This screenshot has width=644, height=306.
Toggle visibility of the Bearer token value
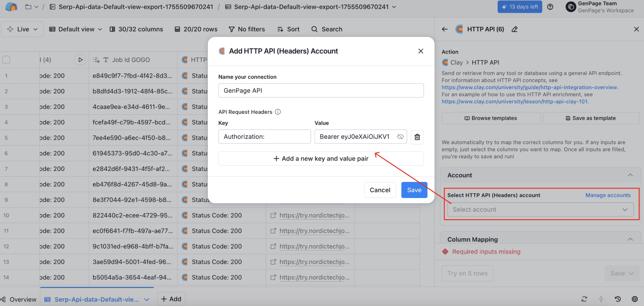(400, 137)
